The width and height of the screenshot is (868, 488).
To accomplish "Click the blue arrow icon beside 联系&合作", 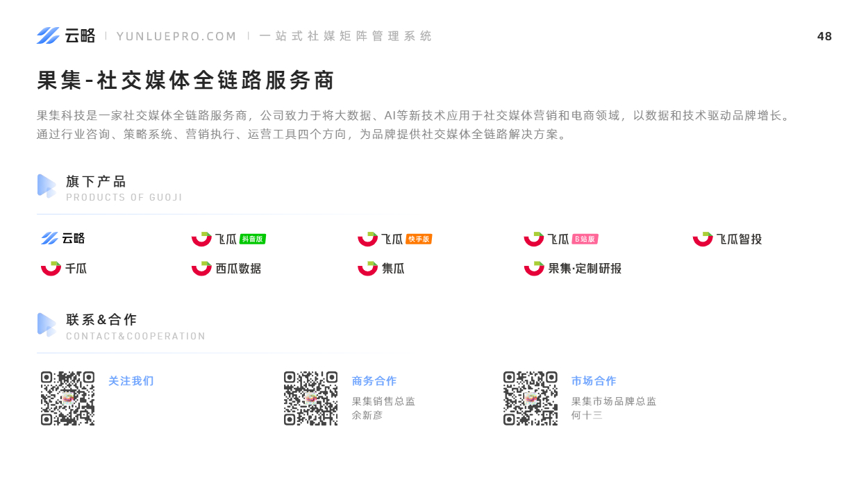I will pos(47,325).
